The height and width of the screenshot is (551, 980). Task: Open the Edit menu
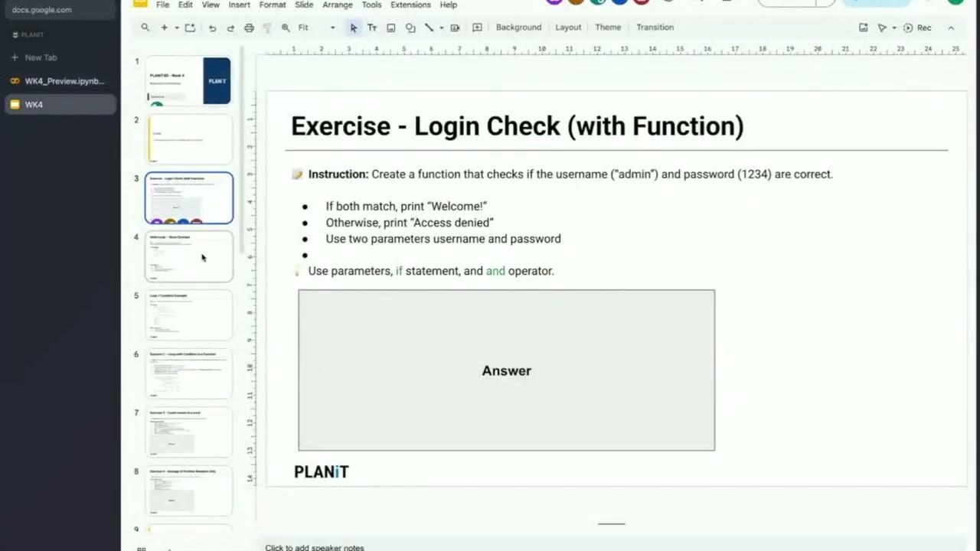tap(185, 5)
